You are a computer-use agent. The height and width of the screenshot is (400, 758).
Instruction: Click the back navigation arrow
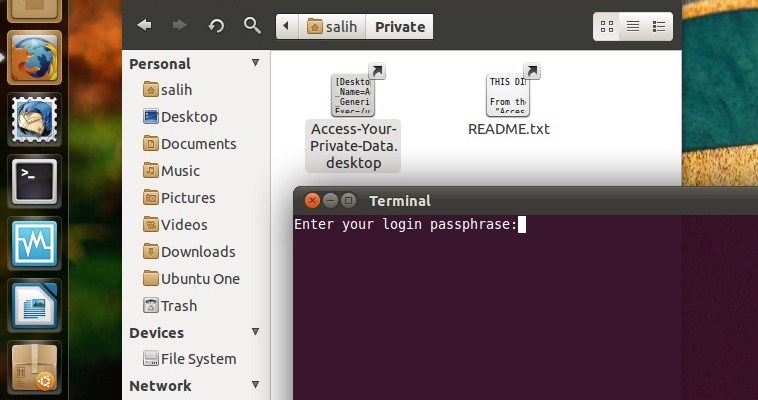145,26
